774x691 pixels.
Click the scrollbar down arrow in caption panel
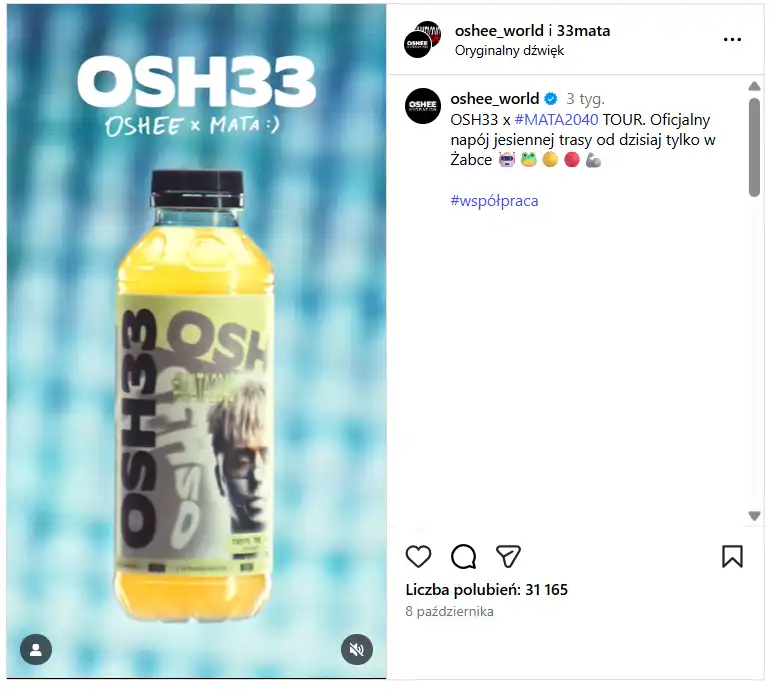tap(754, 516)
